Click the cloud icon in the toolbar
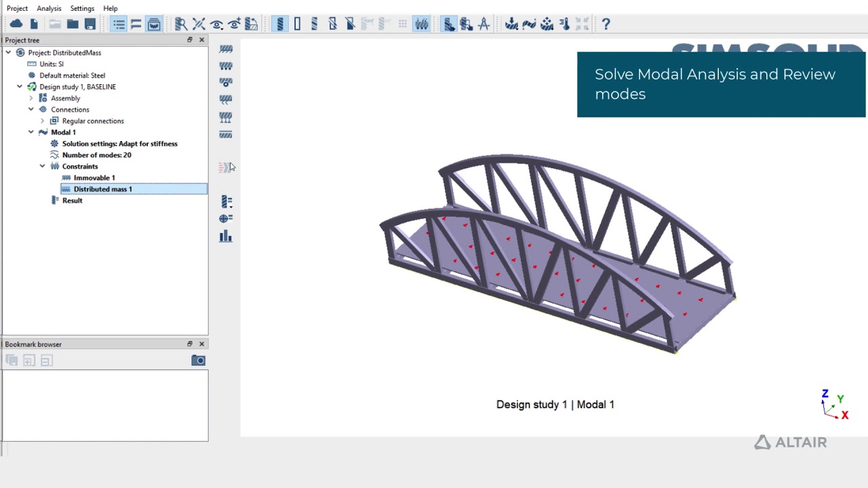 16,24
